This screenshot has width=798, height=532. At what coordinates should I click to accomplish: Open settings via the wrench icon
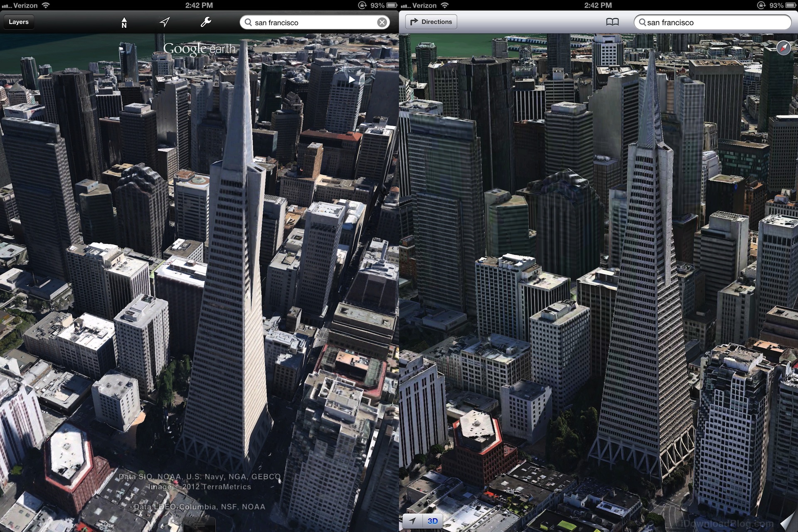(x=206, y=22)
